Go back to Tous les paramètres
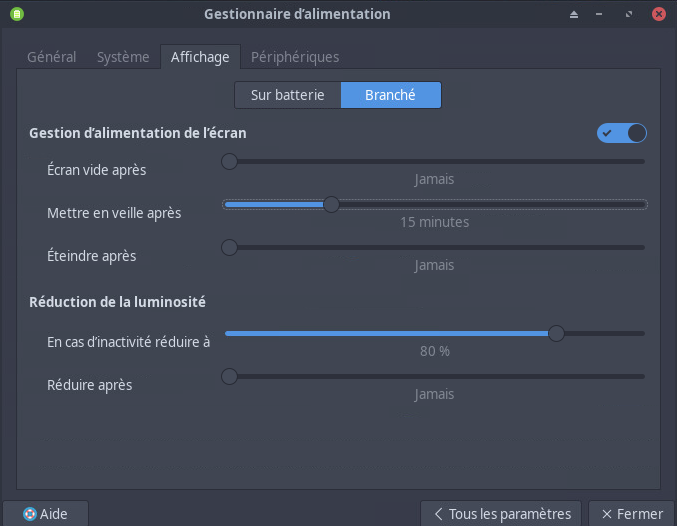 (x=501, y=514)
